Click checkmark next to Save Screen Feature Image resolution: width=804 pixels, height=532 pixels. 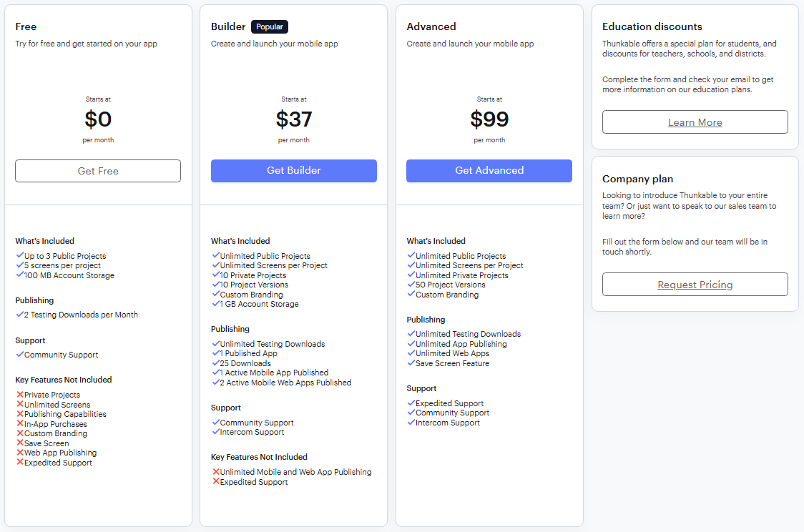click(x=411, y=363)
